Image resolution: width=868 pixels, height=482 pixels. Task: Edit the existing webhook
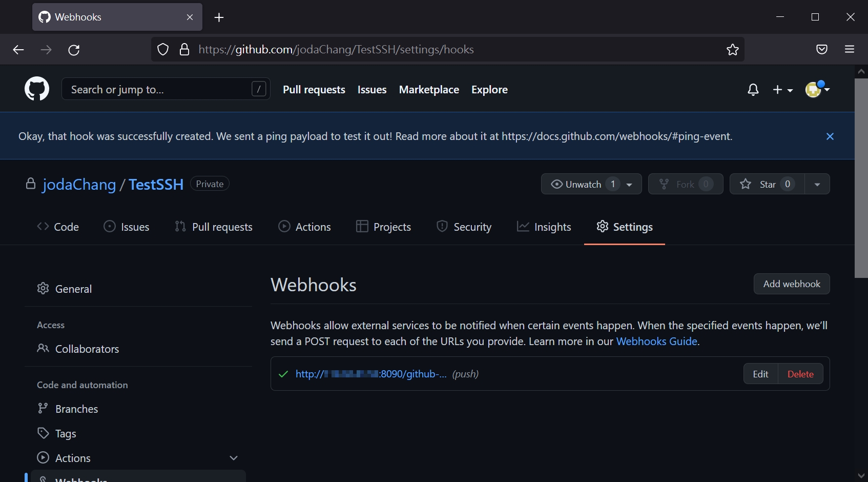click(x=760, y=374)
